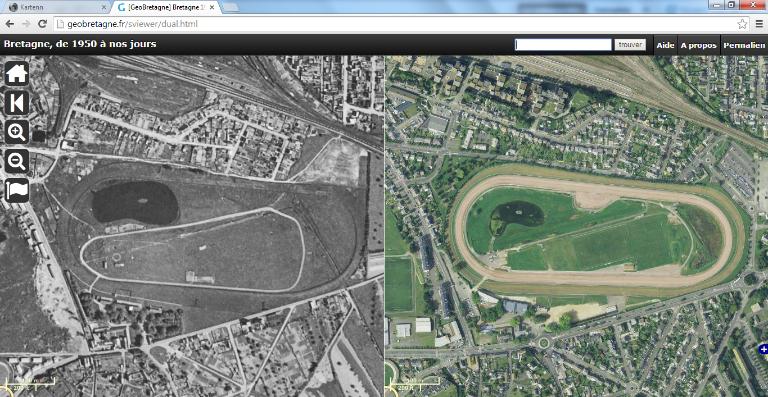Open the Aide menu item
Screen dimensions: 768x397
coord(665,45)
